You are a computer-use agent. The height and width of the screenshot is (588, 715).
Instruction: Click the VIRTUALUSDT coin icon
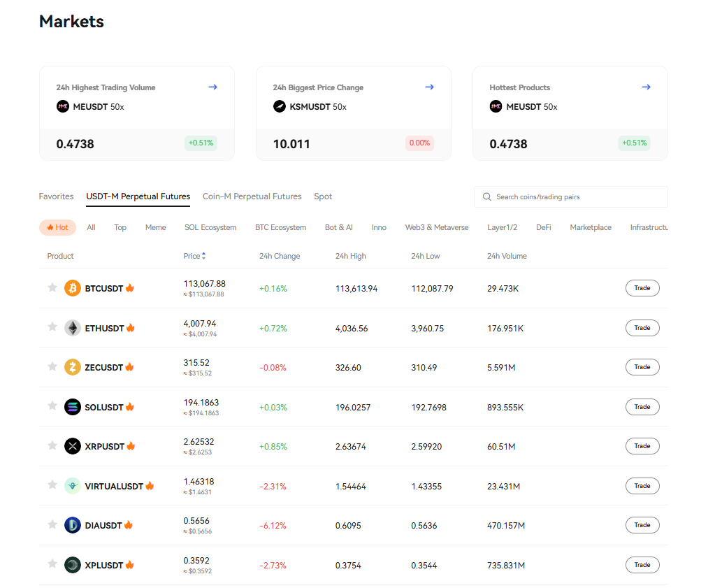coord(73,486)
